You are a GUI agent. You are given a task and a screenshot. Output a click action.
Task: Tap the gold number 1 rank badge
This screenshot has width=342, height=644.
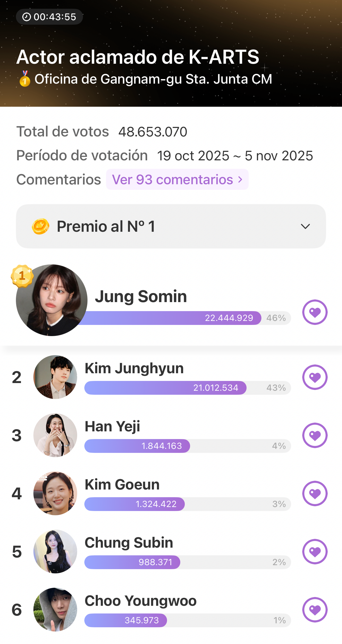22,276
